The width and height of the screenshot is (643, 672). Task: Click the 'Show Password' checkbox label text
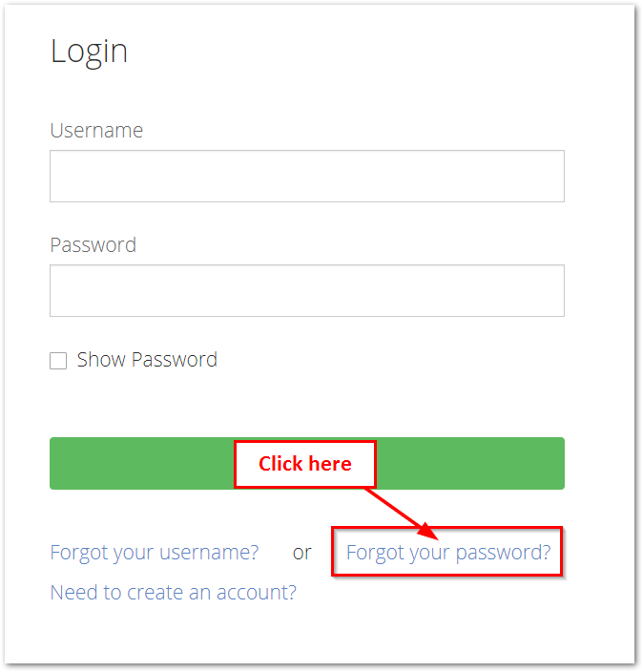[x=147, y=360]
